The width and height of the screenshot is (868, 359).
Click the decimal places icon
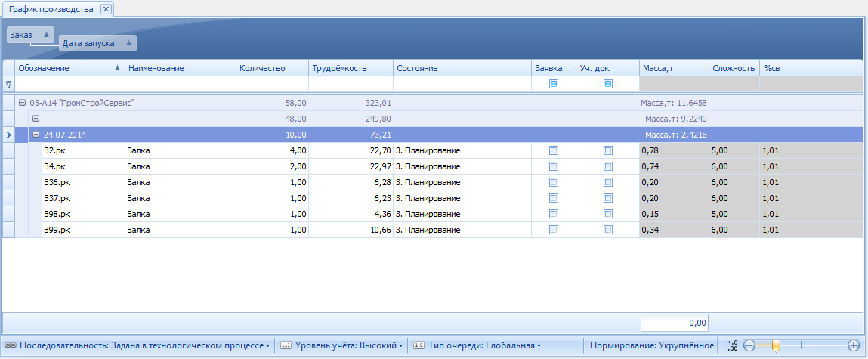click(x=733, y=345)
